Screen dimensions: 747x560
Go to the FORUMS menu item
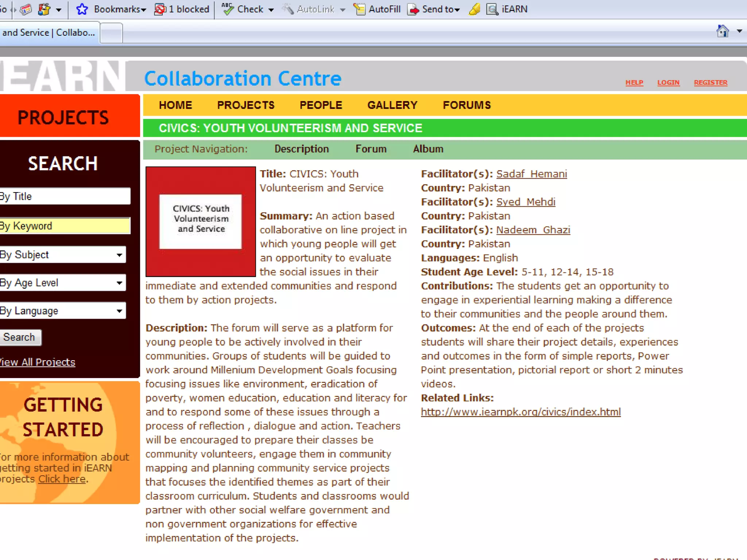(x=467, y=105)
